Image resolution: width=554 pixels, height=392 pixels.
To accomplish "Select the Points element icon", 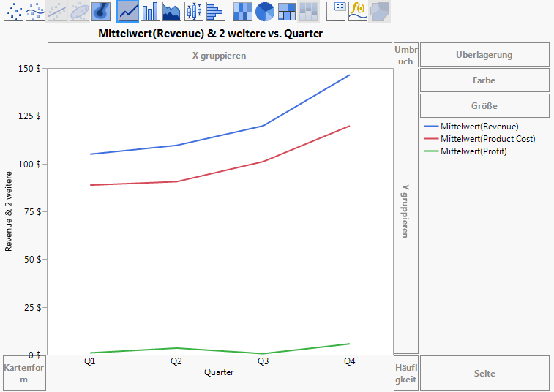I will 13,11.
